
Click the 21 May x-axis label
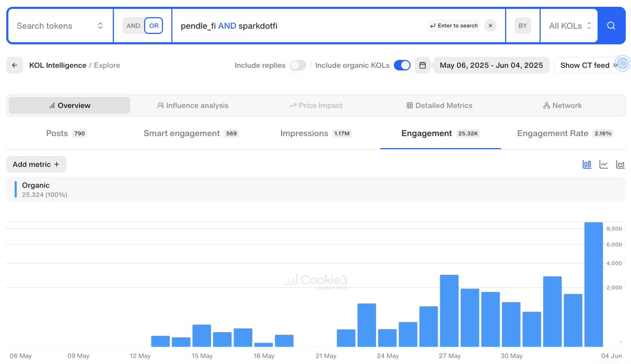(326, 356)
